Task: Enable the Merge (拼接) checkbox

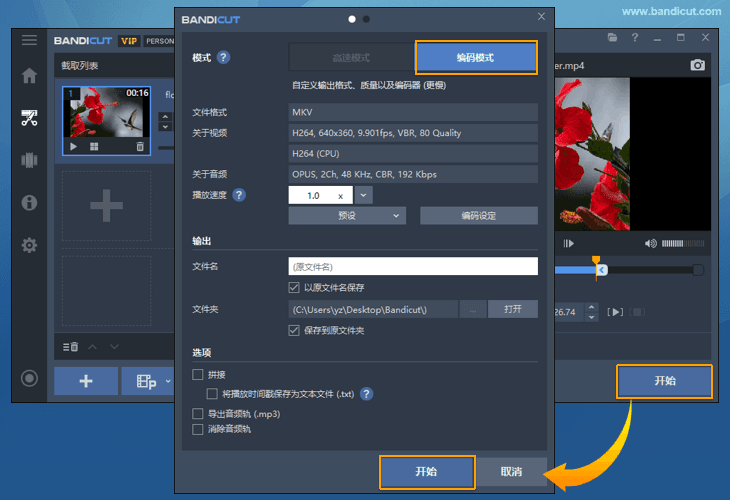Action: [198, 374]
